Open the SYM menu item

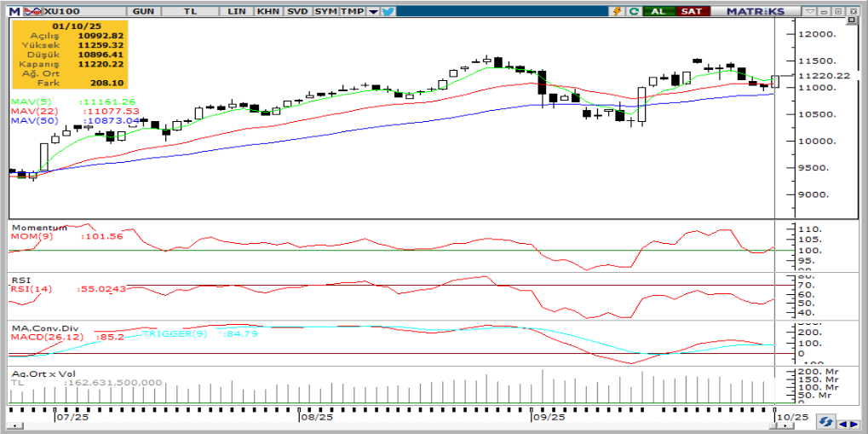[x=325, y=11]
